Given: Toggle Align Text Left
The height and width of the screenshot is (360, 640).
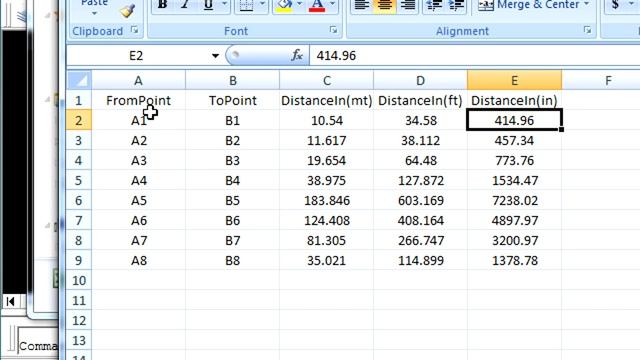Looking at the screenshot, I should point(361,5).
